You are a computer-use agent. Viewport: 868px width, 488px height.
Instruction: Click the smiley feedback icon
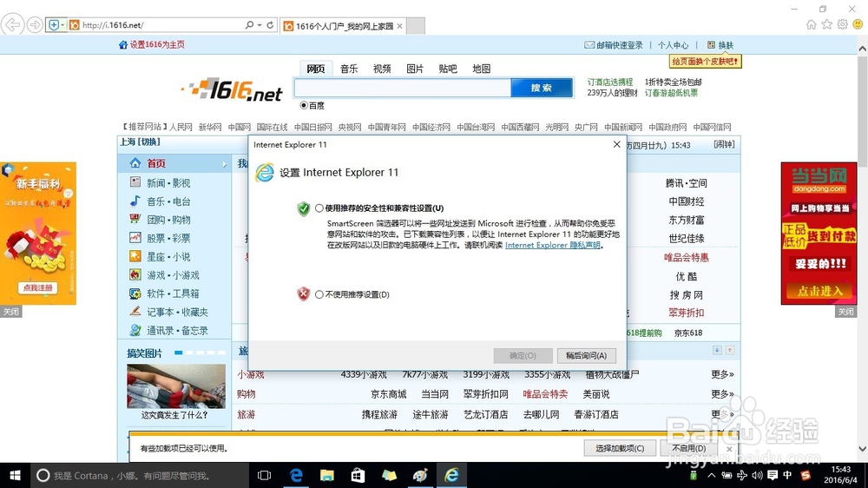[x=858, y=24]
